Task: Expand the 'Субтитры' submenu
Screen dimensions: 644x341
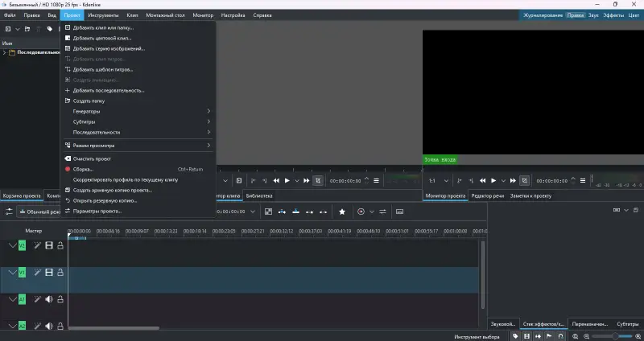Action: pos(138,122)
